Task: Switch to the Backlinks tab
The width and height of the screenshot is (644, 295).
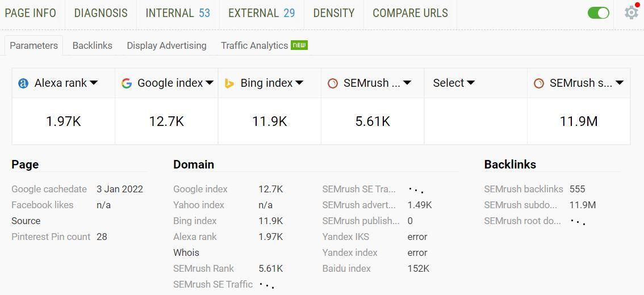Action: tap(93, 45)
